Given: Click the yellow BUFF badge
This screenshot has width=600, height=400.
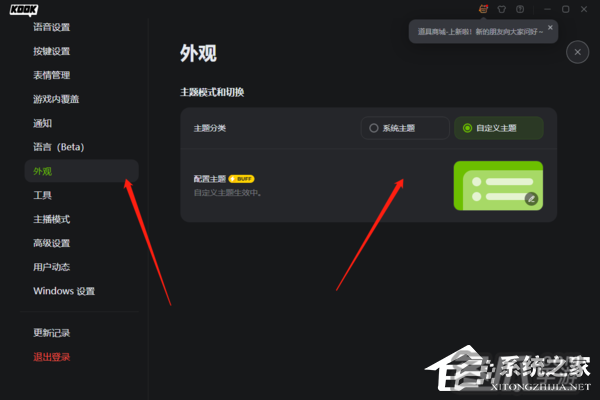Looking at the screenshot, I should [241, 179].
